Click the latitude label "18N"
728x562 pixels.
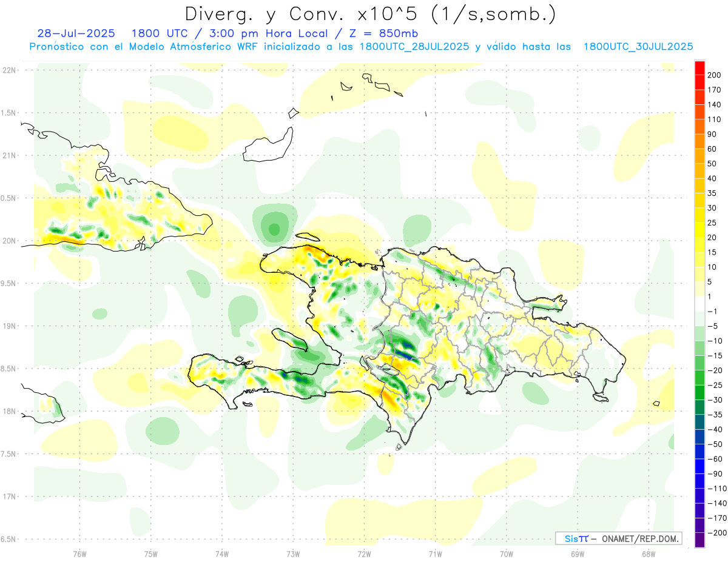[x=8, y=411]
